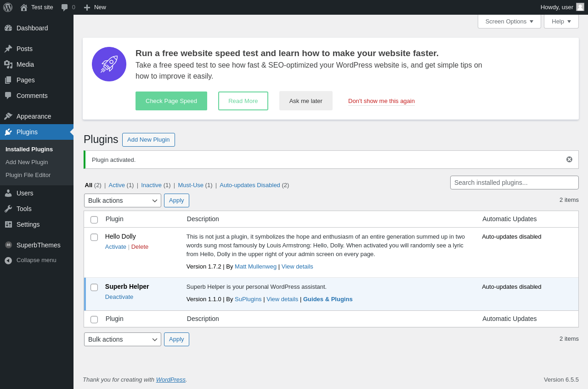Click the Read More button
Viewport: 588px width, 389px height.
[x=243, y=101]
